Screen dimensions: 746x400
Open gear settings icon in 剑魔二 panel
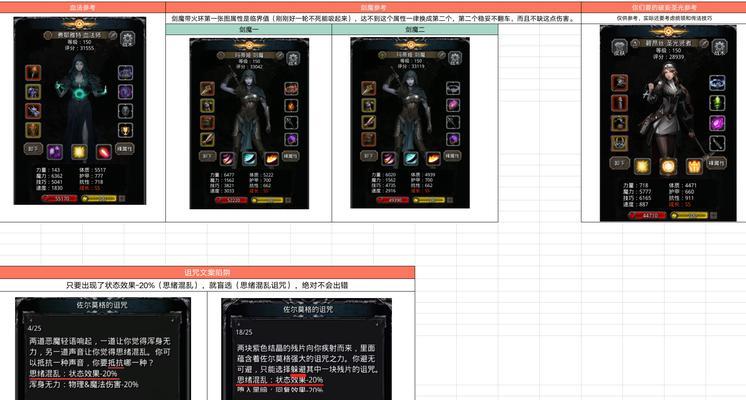coord(454,58)
